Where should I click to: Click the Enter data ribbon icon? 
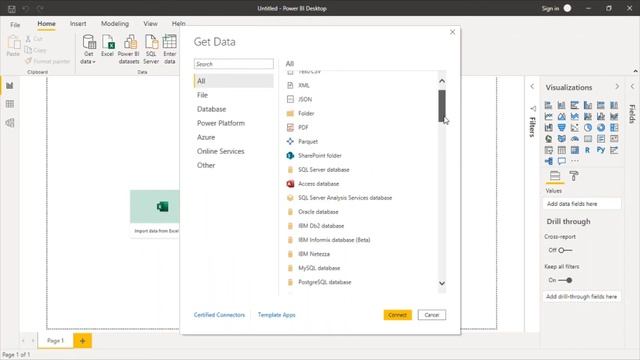169,49
